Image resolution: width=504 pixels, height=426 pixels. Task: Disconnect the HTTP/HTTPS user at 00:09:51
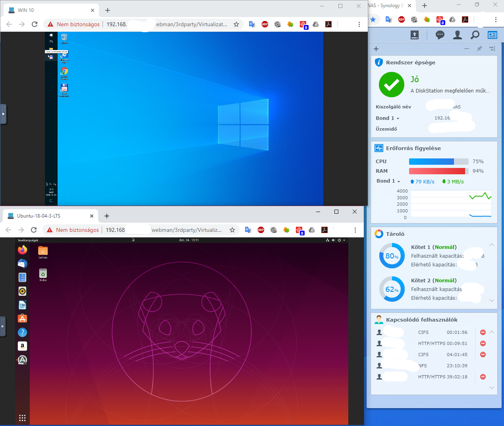(483, 343)
